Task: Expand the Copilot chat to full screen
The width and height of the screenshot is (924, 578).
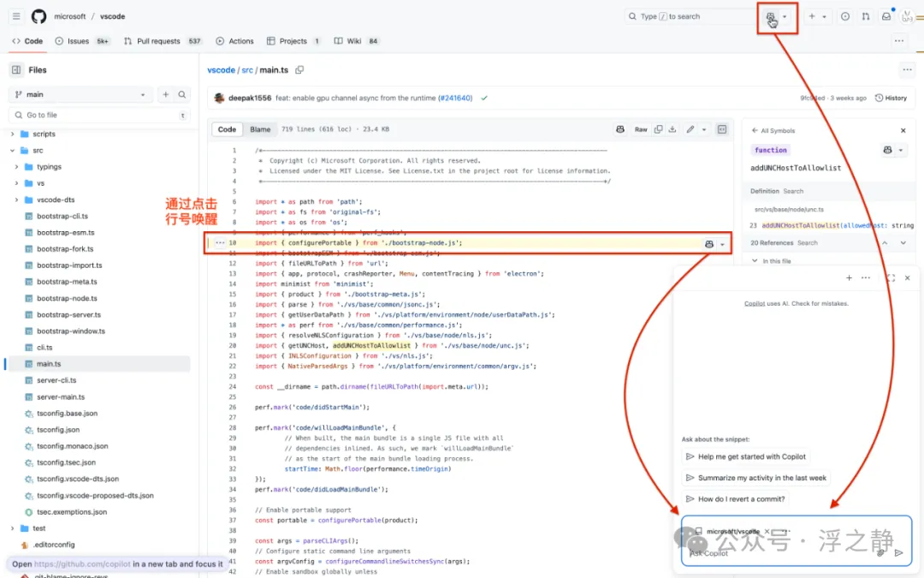Action: [891, 277]
